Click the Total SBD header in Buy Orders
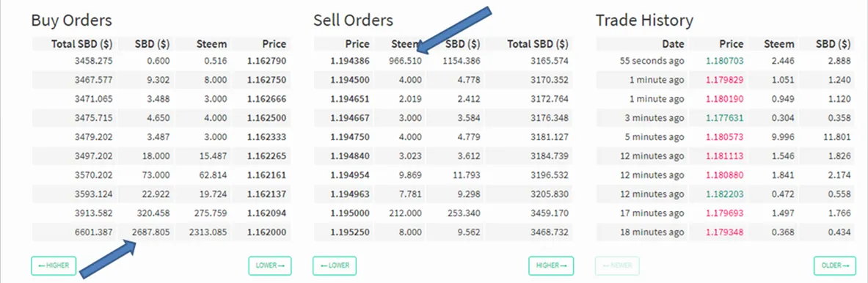 [82, 44]
